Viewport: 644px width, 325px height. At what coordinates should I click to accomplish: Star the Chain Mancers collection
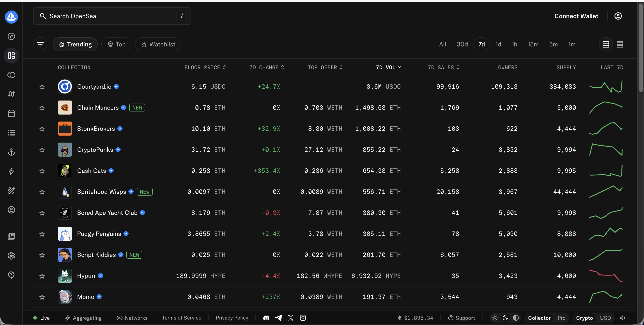tap(42, 108)
